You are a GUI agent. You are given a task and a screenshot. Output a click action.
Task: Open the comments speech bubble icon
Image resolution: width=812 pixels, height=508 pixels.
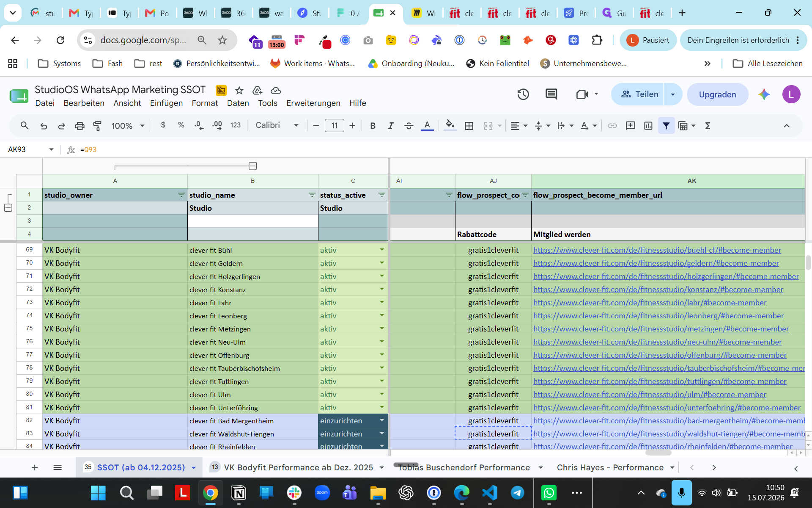click(x=551, y=94)
